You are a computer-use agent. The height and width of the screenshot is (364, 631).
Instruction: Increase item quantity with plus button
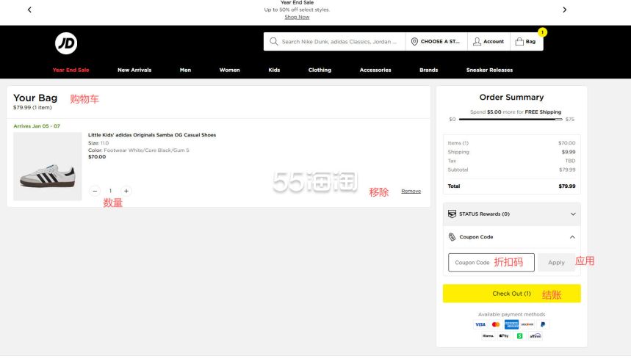click(126, 191)
